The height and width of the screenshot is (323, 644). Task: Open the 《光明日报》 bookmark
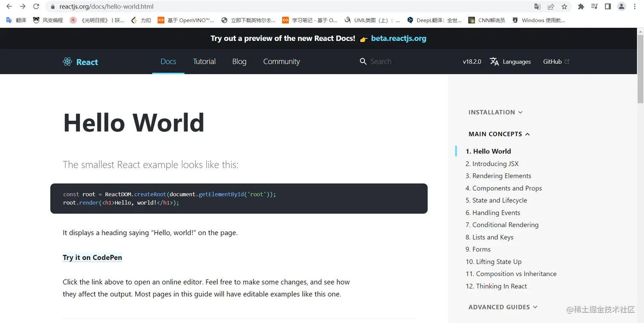pyautogui.click(x=97, y=20)
